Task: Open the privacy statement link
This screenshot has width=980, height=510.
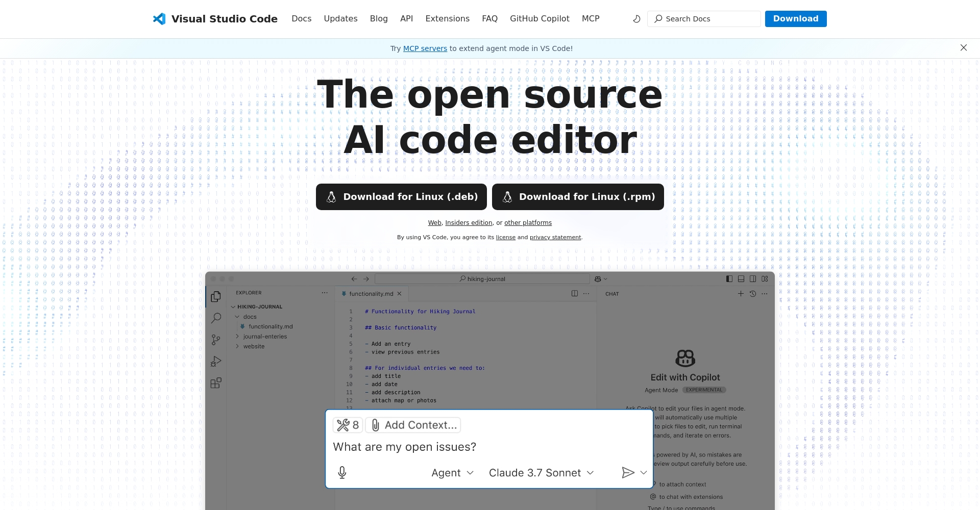Action: (x=555, y=238)
